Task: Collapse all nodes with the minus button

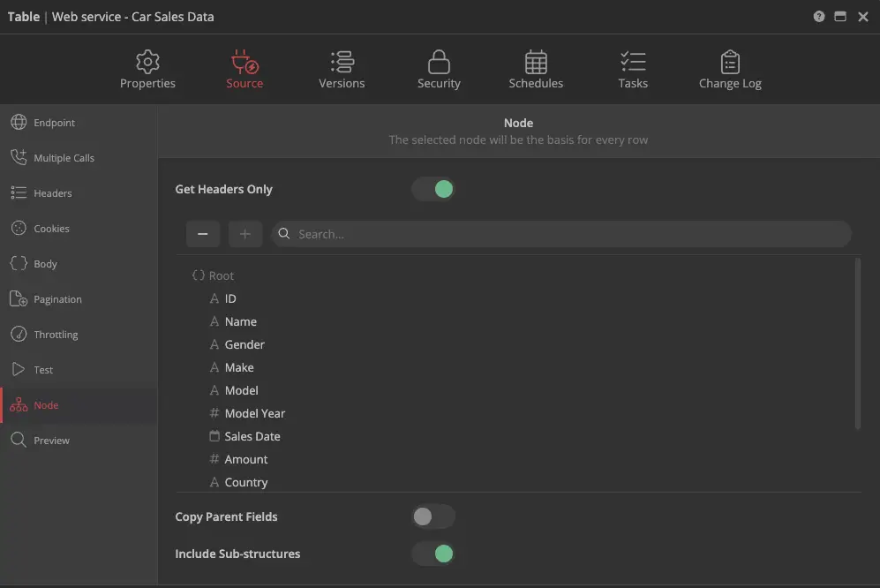Action: 203,234
